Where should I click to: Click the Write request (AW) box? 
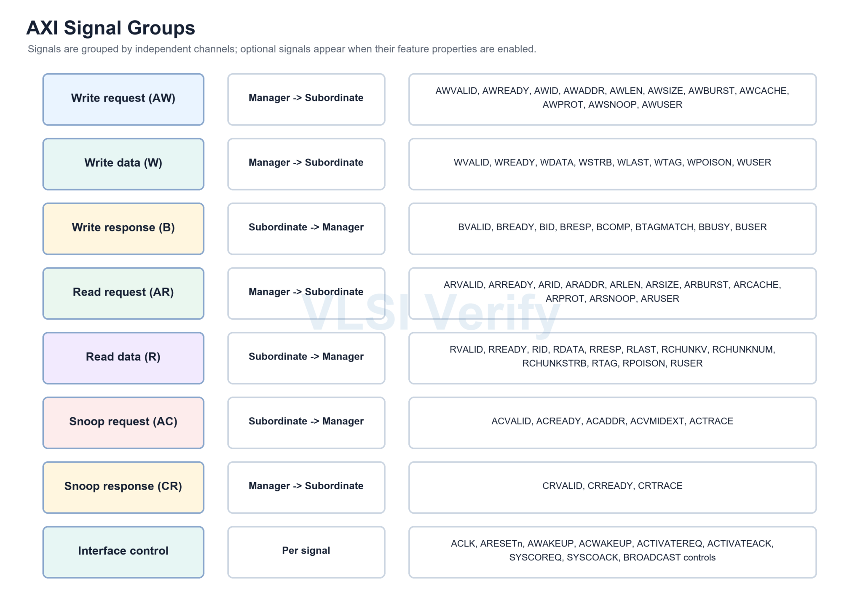[123, 99]
